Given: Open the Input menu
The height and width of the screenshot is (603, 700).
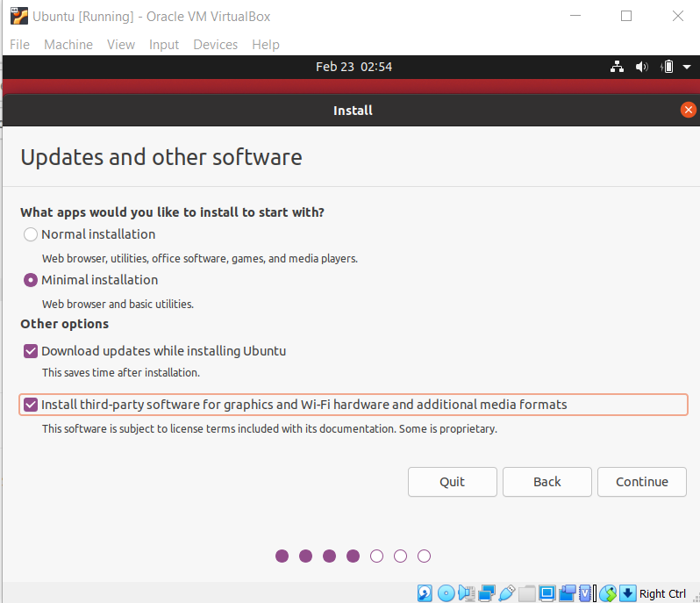Looking at the screenshot, I should click(164, 45).
